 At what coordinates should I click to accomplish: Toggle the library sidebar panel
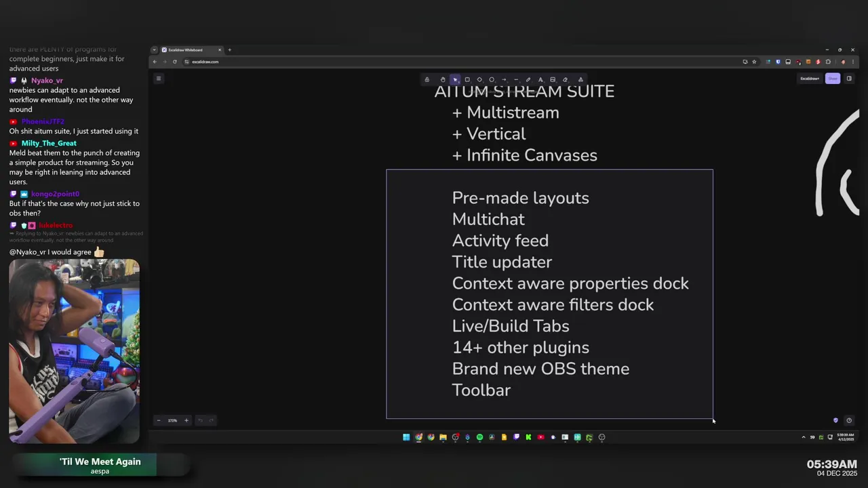click(849, 79)
